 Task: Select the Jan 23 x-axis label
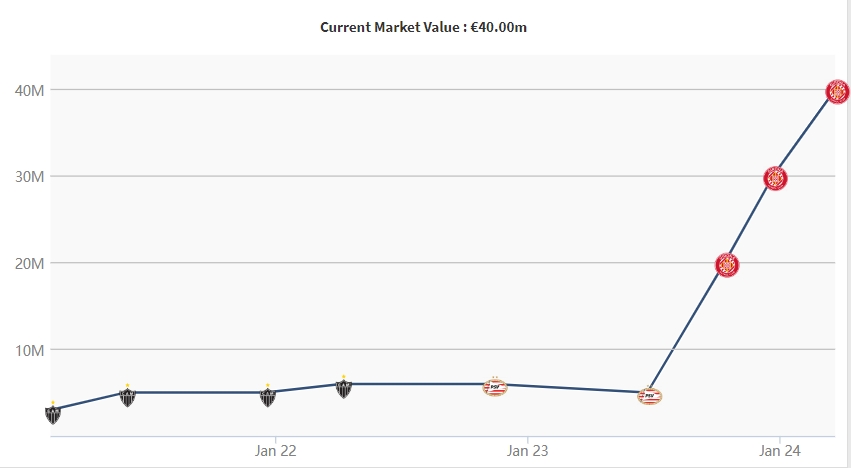527,451
